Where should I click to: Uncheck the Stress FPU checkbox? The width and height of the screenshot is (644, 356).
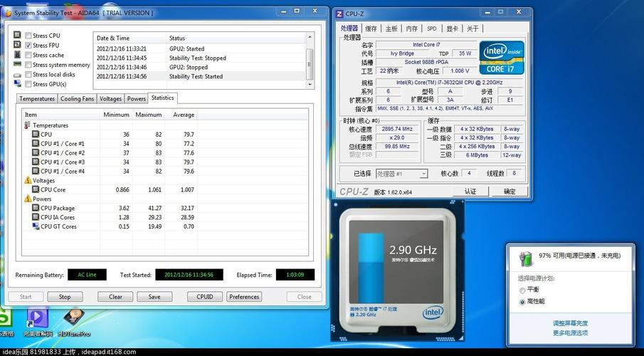tap(28, 46)
